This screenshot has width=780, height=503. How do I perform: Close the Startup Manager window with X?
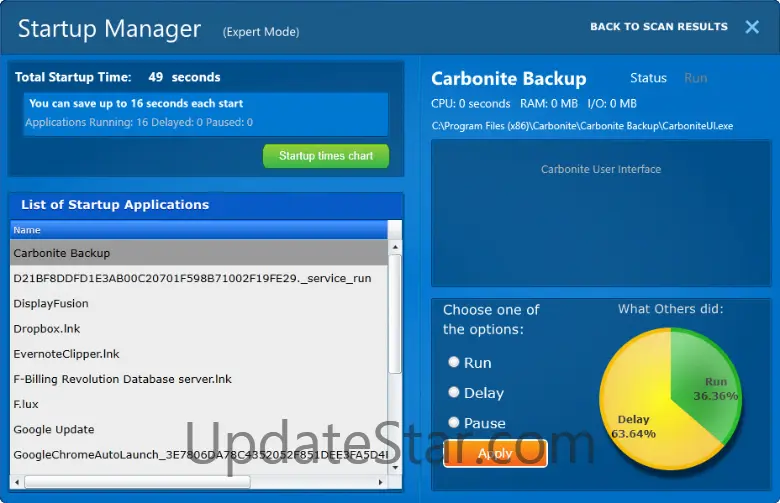[752, 27]
